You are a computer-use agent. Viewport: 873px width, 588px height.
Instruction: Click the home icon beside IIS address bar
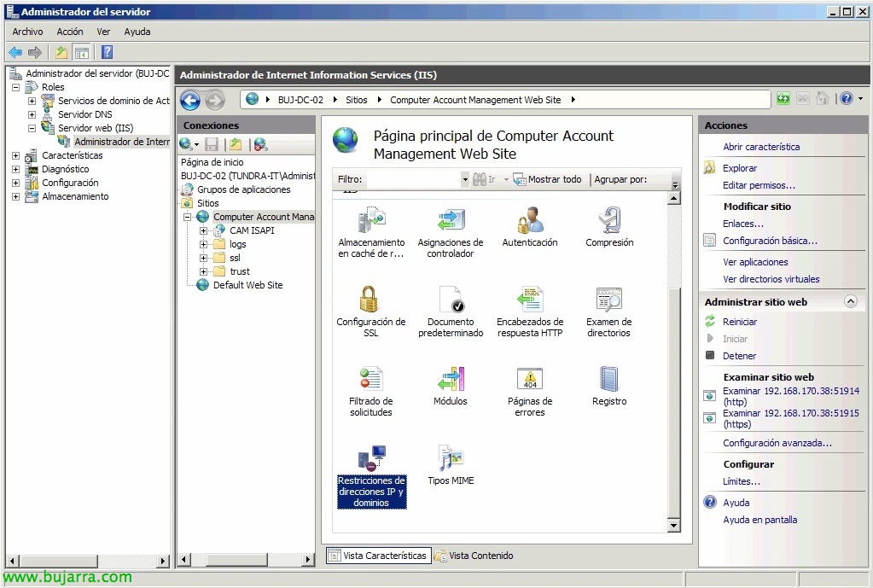[x=823, y=98]
